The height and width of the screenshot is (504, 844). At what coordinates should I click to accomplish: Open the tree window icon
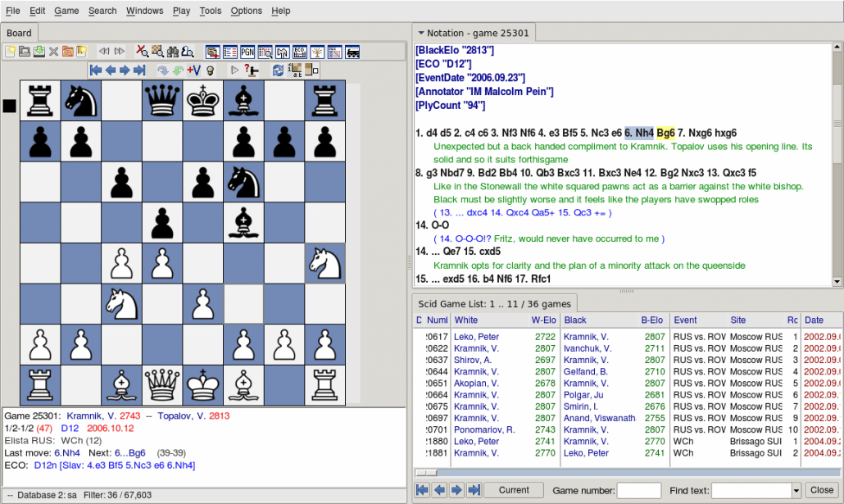click(318, 51)
